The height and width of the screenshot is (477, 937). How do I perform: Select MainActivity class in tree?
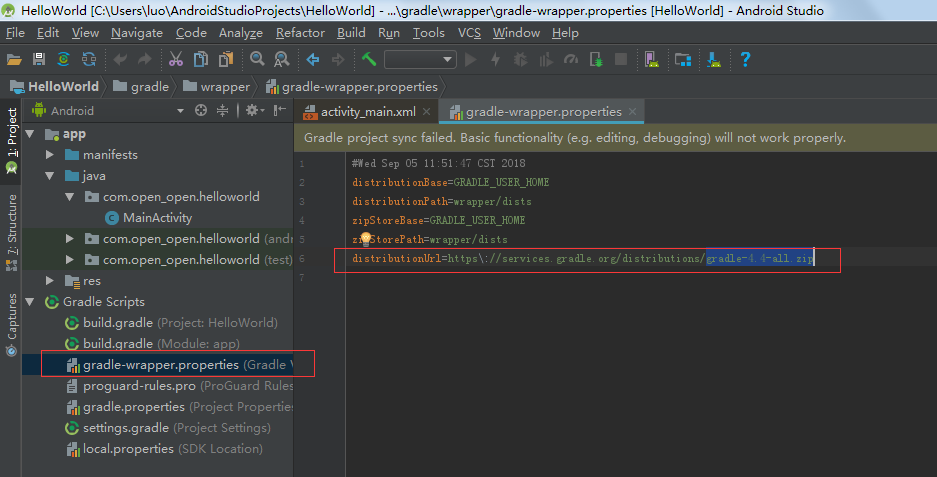(x=148, y=218)
